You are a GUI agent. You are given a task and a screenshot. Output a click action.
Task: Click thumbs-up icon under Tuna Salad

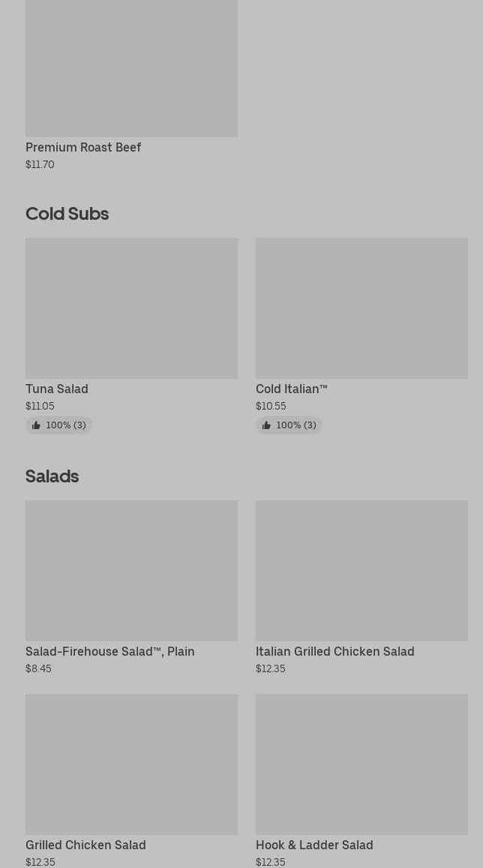point(36,425)
